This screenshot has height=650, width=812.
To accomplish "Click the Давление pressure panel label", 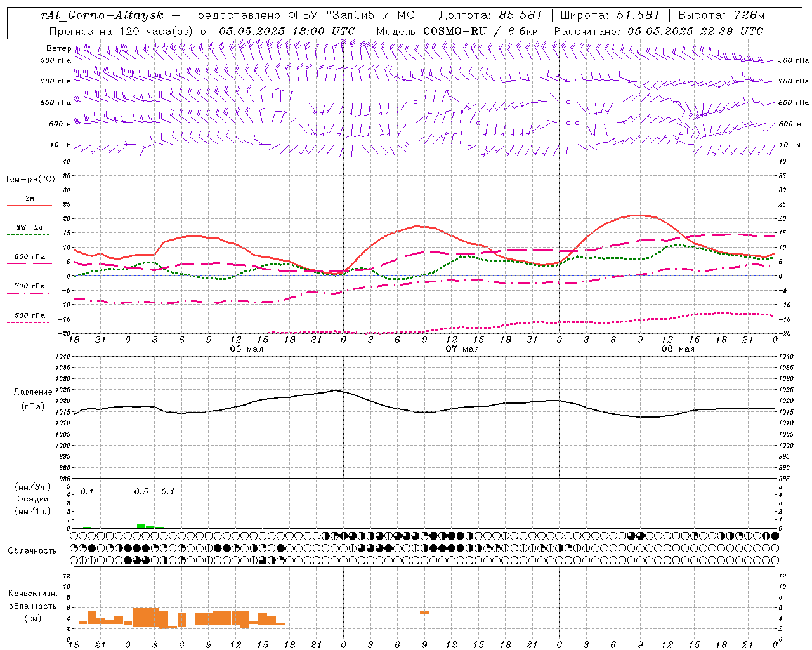I will [33, 392].
